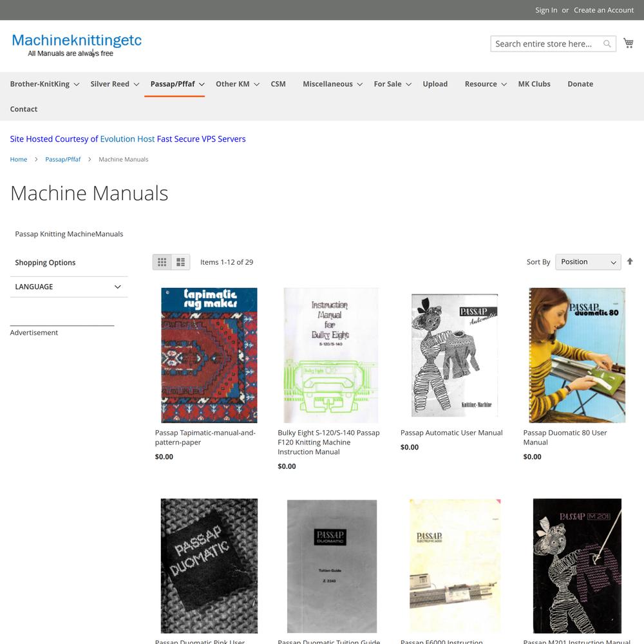The height and width of the screenshot is (644, 644).
Task: Expand the Silver Reed menu
Action: coord(115,84)
